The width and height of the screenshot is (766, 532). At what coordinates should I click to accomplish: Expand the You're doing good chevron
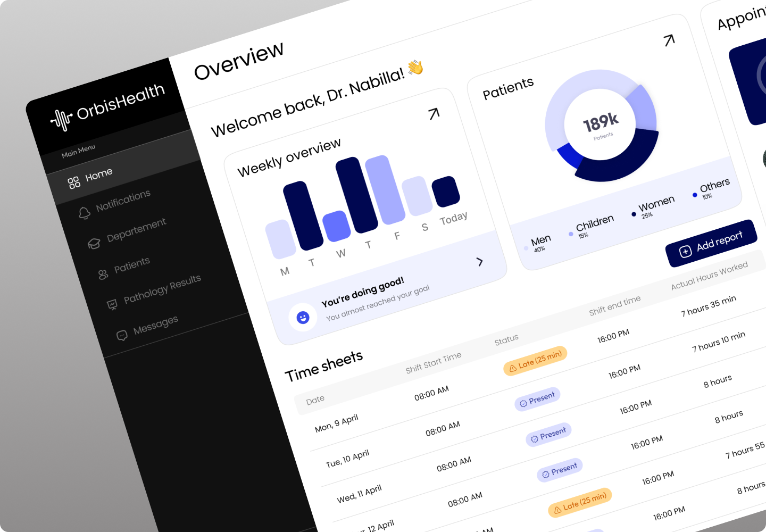(x=479, y=261)
